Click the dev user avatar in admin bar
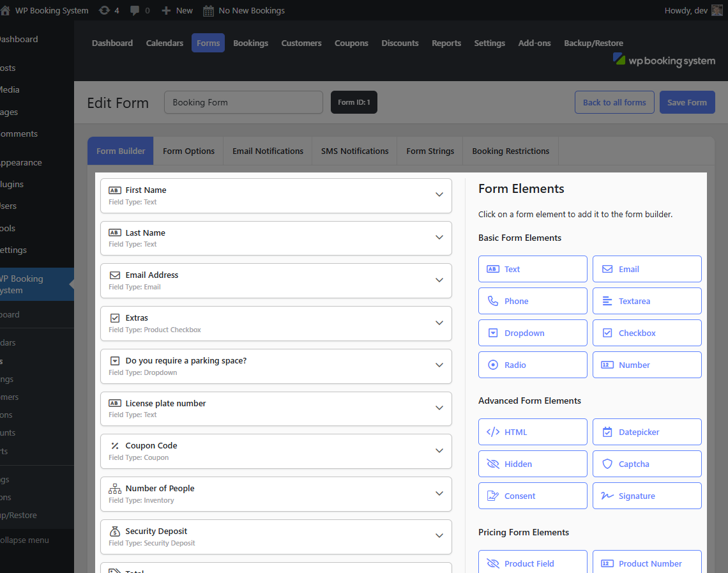Screen dimensions: 728x573 717,10
